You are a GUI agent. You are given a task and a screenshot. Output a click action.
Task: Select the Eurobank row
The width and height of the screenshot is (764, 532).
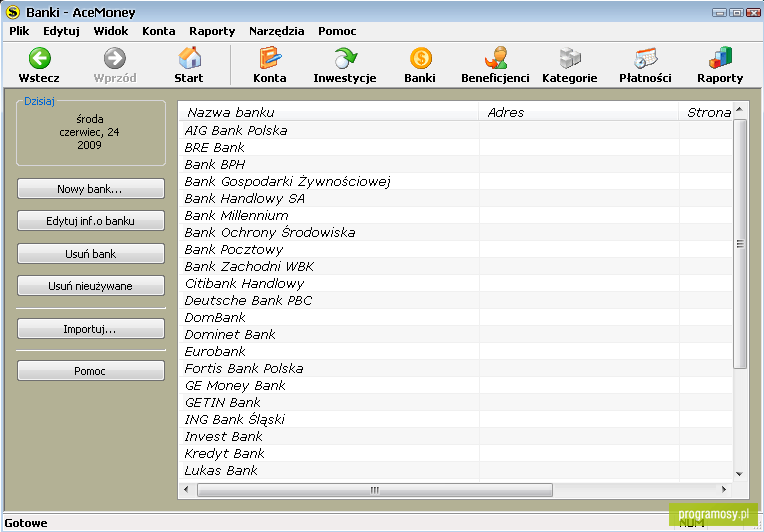point(456,351)
